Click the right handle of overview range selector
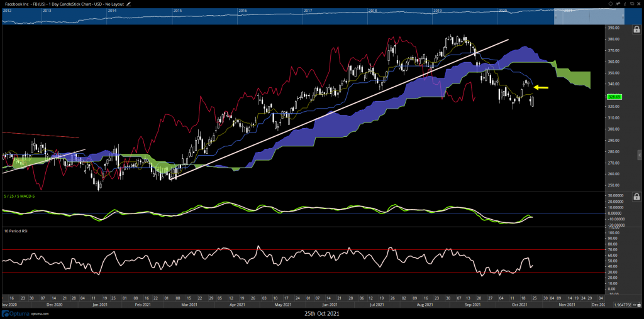 pos(623,16)
